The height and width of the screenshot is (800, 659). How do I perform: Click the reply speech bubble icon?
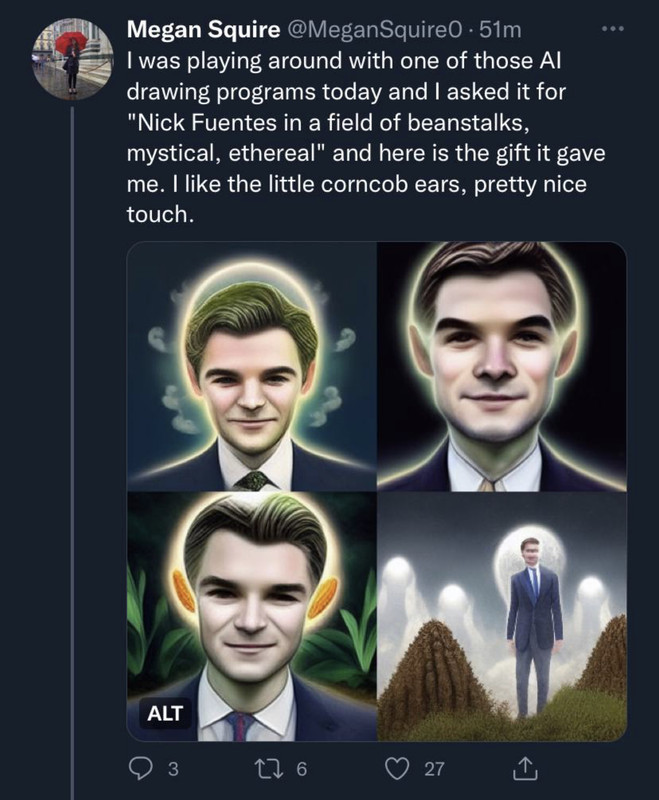point(140,769)
